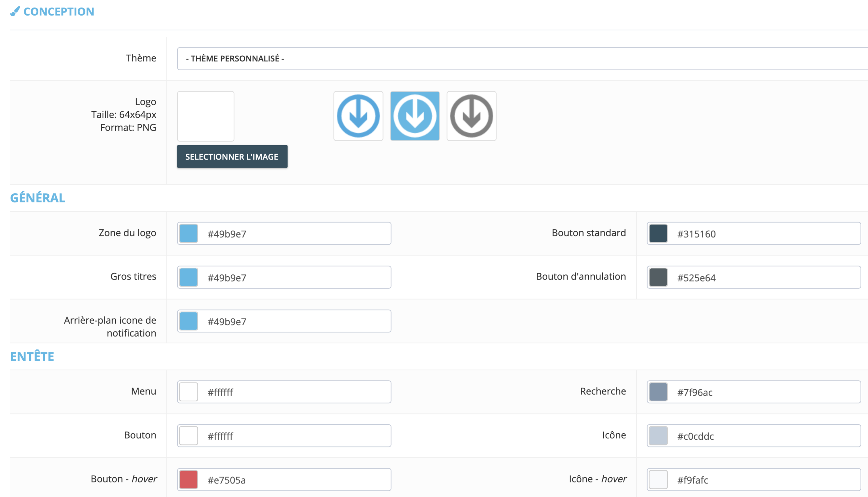Open the Bouton d'annulation color swatch
Viewport: 868px width, 497px height.
tap(658, 277)
